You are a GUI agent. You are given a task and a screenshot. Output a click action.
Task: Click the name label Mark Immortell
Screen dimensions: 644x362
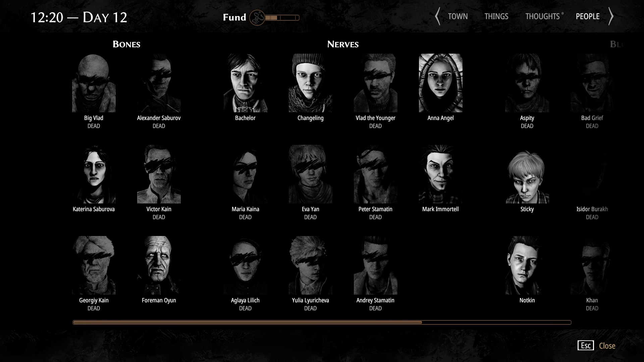[440, 209]
